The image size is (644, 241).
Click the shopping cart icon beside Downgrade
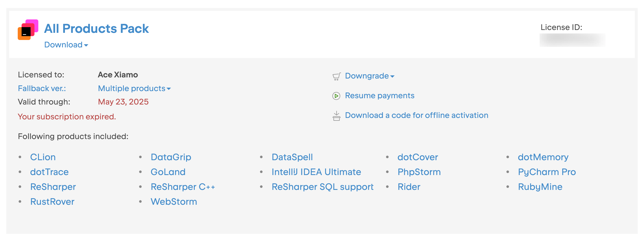click(337, 76)
